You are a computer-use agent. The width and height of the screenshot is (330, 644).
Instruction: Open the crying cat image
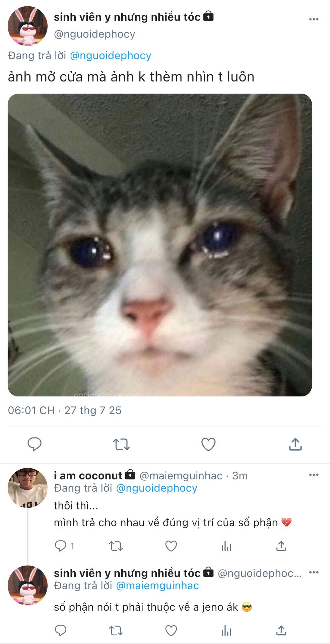point(160,245)
